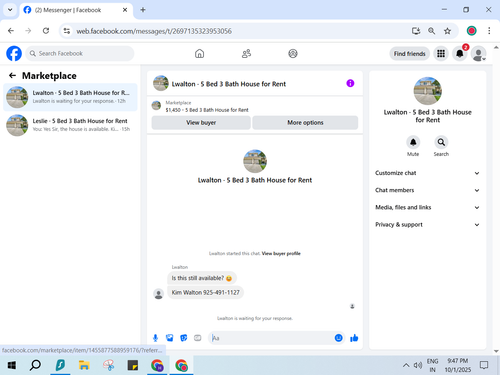Expand Chat members section
The width and height of the screenshot is (500, 375).
coord(427,190)
